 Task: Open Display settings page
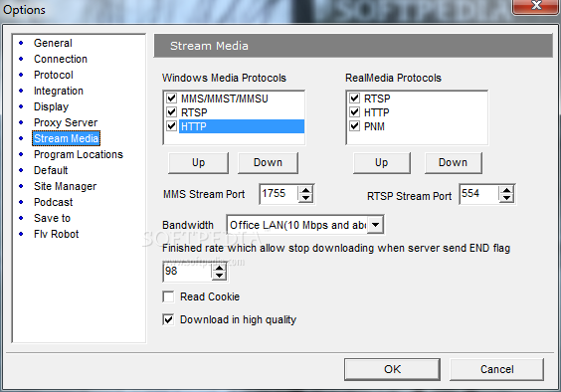[x=51, y=106]
